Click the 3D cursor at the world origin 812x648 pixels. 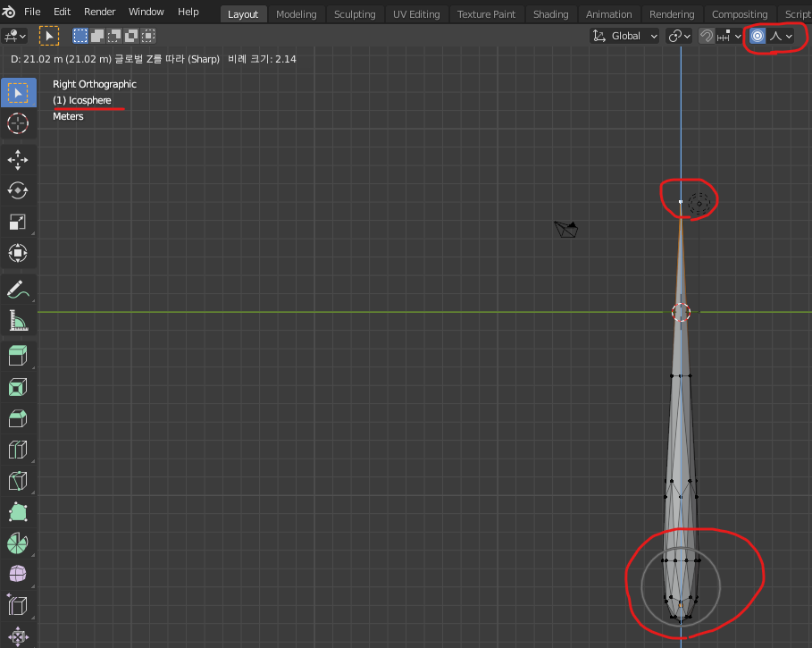click(x=681, y=312)
